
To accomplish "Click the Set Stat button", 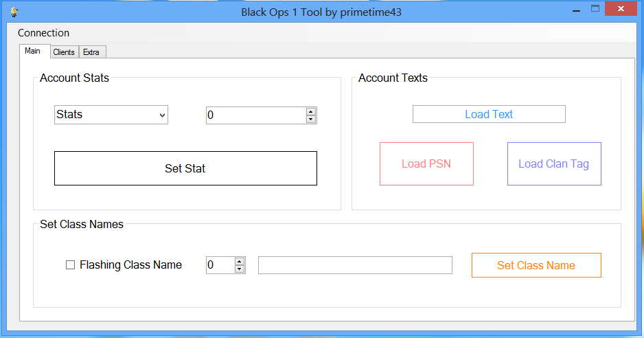I will (185, 168).
